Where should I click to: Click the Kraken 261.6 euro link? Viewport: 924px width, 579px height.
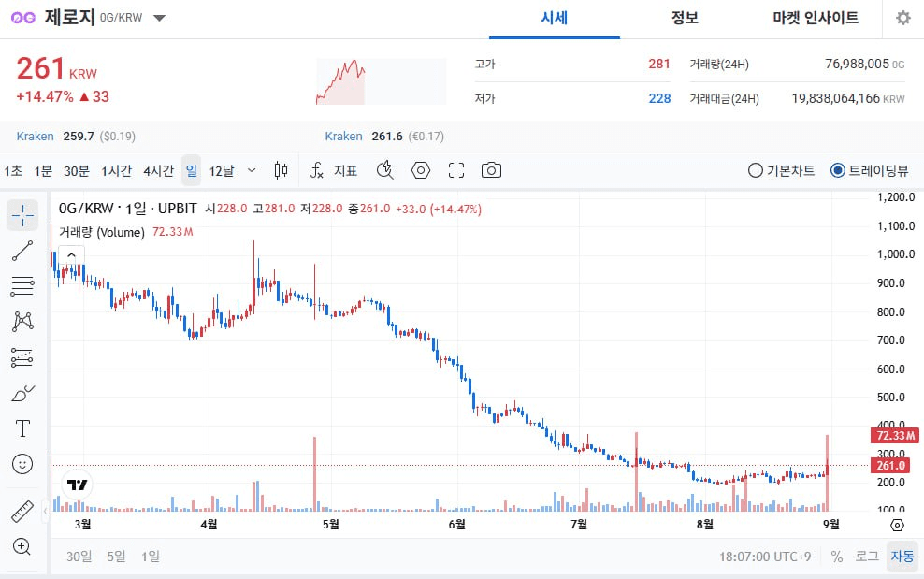384,137
